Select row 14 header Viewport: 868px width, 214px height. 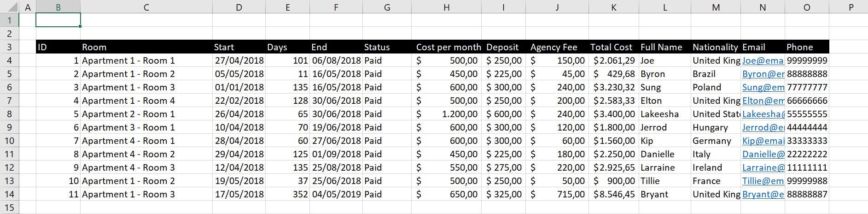tap(9, 194)
